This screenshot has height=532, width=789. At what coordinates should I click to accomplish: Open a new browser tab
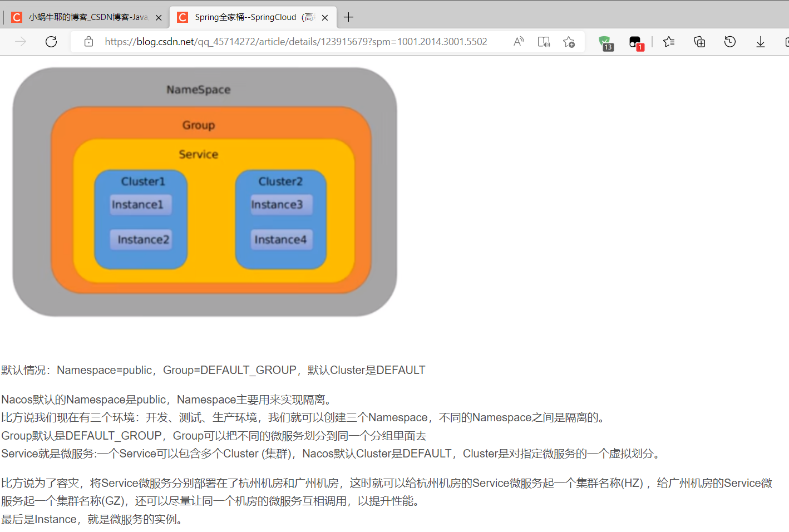pos(348,17)
